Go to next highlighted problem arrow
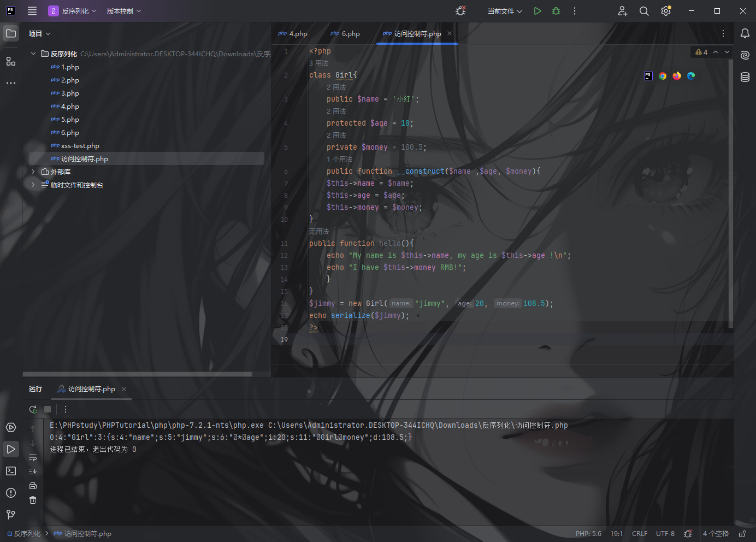This screenshot has width=756, height=542. pos(727,52)
